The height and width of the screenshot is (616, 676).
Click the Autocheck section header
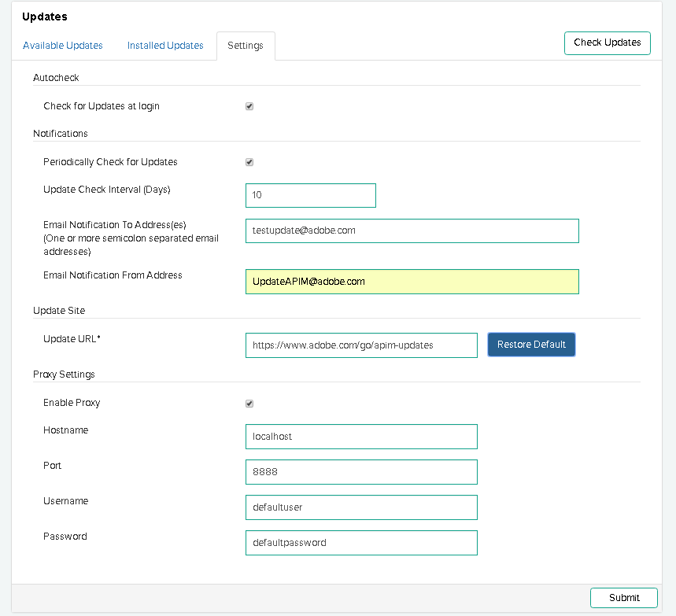click(56, 77)
